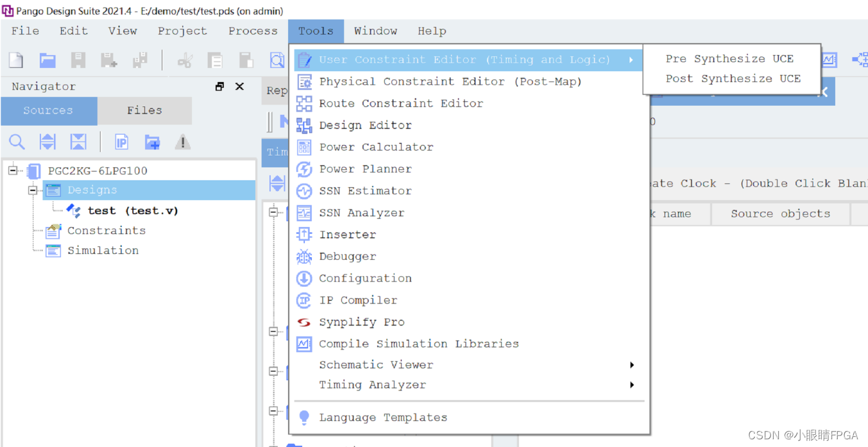Click the Save All toolbar icon

point(140,60)
